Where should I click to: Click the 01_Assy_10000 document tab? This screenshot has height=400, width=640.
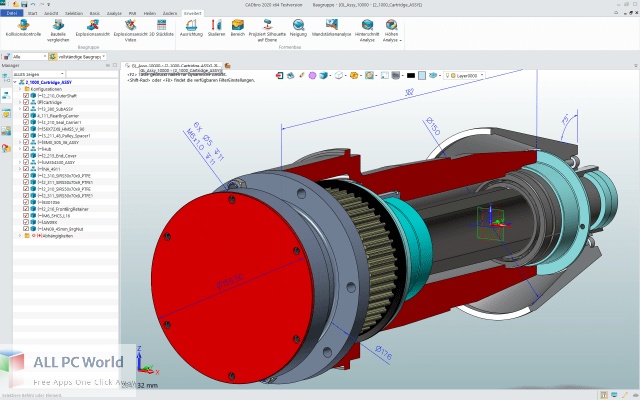tap(173, 65)
